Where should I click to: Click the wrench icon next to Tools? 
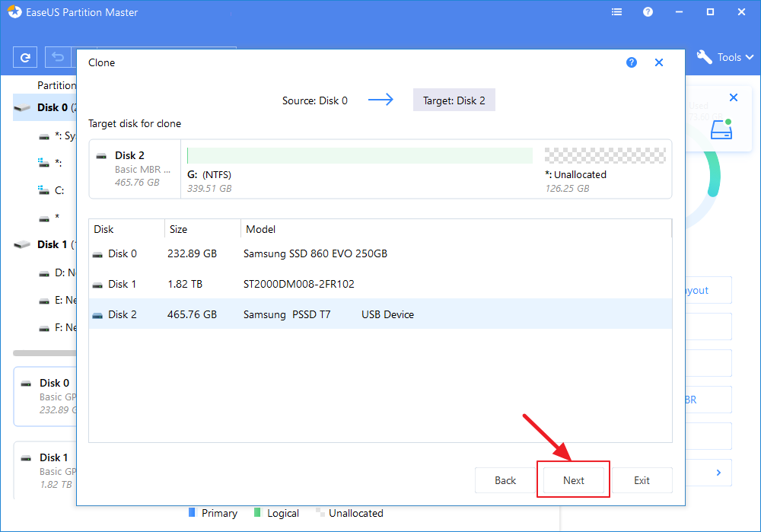coord(703,57)
